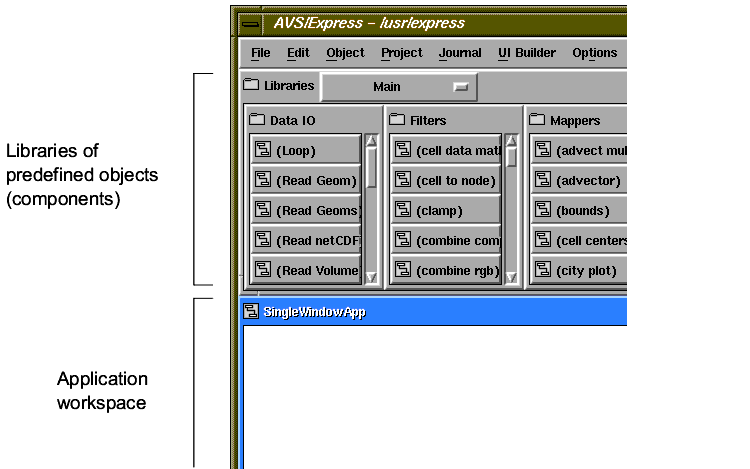Click the Filters list scroll-up arrow

511,141
